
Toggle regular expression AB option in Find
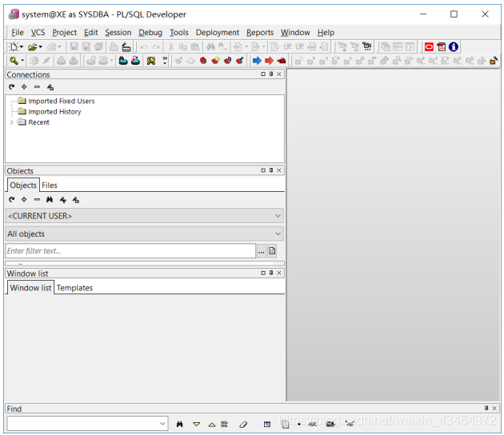click(350, 425)
